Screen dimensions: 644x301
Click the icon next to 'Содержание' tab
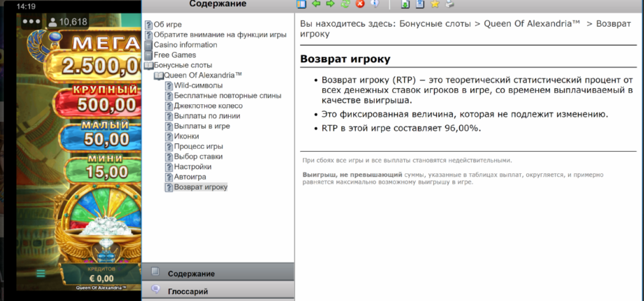coord(155,271)
